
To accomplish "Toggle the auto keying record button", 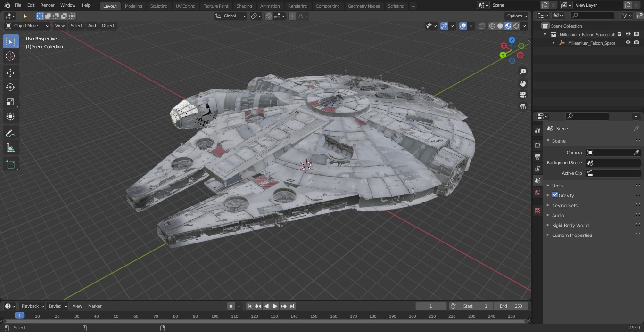I will (x=231, y=306).
